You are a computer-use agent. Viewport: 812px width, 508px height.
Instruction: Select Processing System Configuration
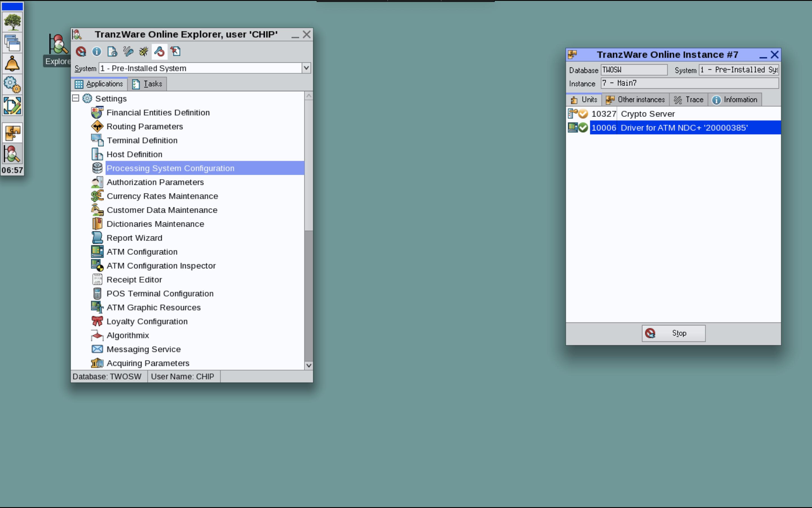[205, 168]
